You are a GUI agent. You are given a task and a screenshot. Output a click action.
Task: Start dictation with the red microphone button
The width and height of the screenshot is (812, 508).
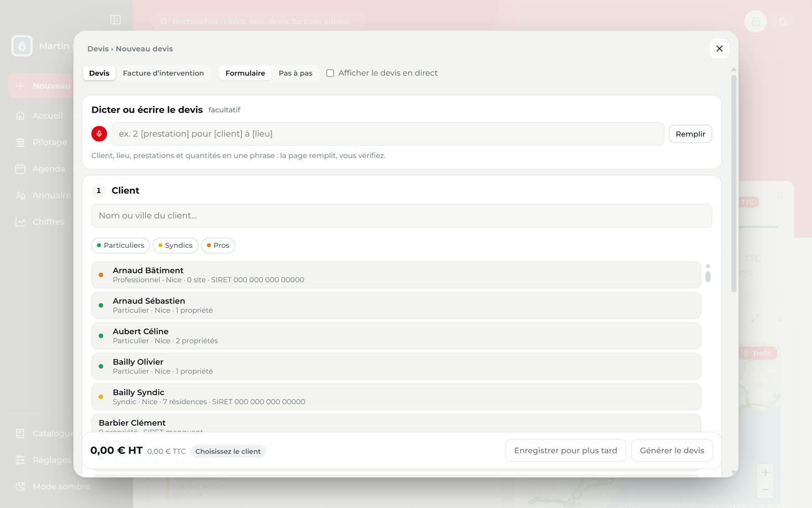tap(99, 134)
